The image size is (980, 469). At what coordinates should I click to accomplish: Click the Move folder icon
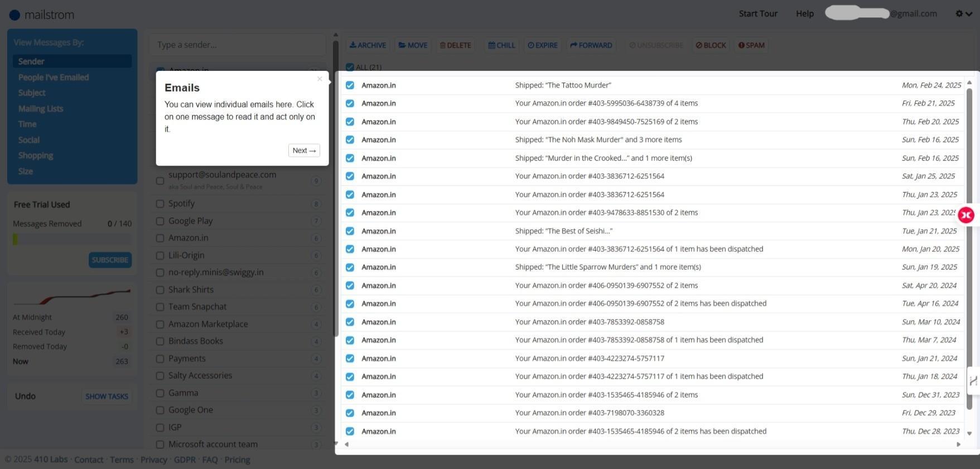coord(402,45)
